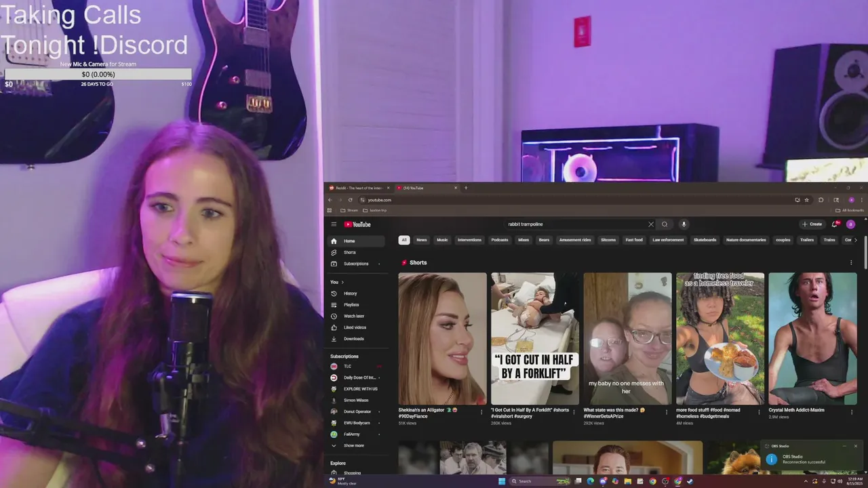The width and height of the screenshot is (868, 488).
Task: Switch to the Reddit browser tab
Action: pos(358,188)
